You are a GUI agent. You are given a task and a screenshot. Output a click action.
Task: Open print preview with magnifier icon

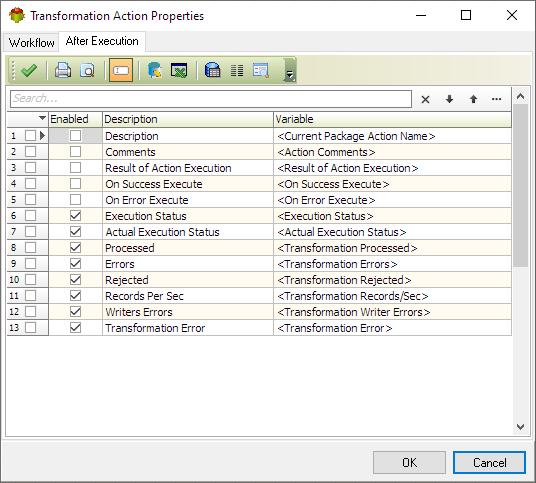87,70
